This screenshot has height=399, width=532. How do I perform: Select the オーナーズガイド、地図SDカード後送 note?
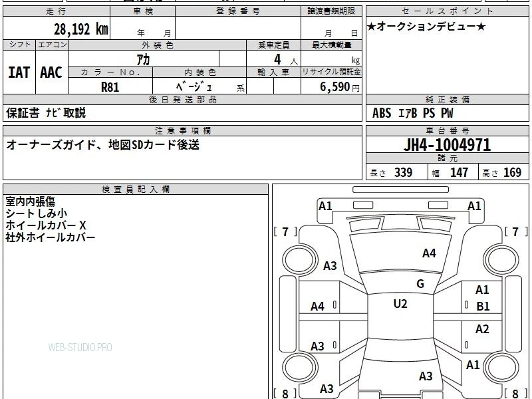tap(102, 145)
